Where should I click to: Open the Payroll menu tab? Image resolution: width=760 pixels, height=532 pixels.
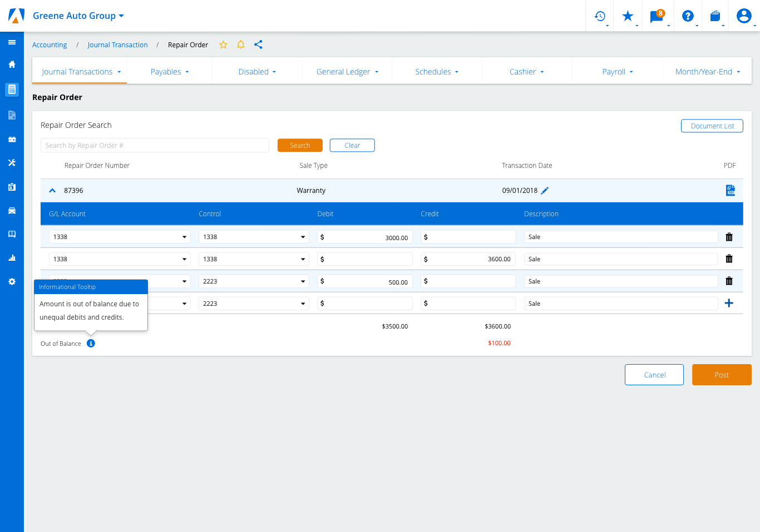pyautogui.click(x=617, y=72)
